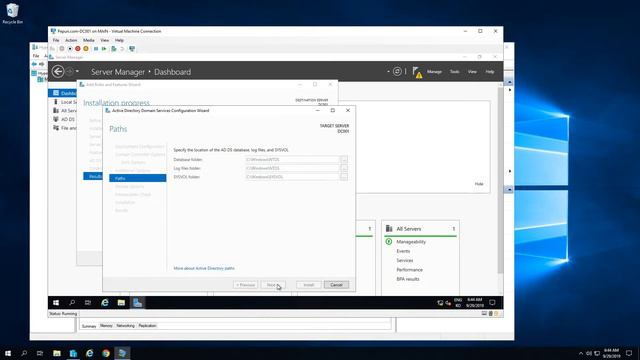This screenshot has width=640, height=360.
Task: Click host Windows Start button
Action: 8,353
